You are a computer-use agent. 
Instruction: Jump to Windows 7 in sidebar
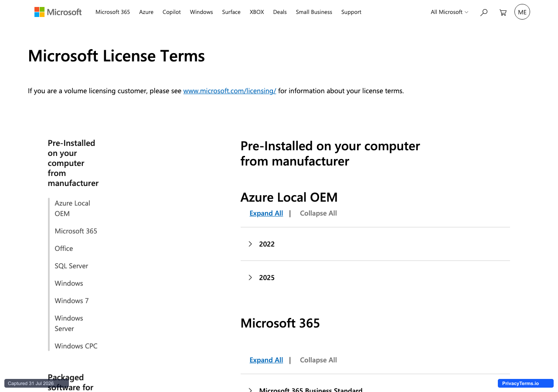coord(71,301)
